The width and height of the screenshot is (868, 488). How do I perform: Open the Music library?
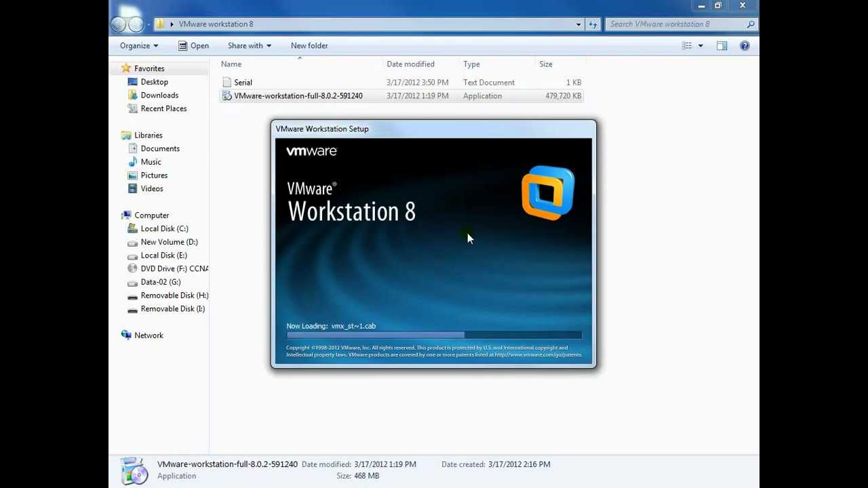(151, 162)
